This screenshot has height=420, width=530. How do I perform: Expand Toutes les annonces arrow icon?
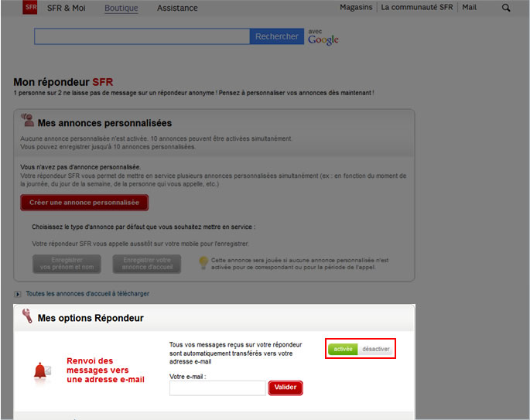pos(18,294)
